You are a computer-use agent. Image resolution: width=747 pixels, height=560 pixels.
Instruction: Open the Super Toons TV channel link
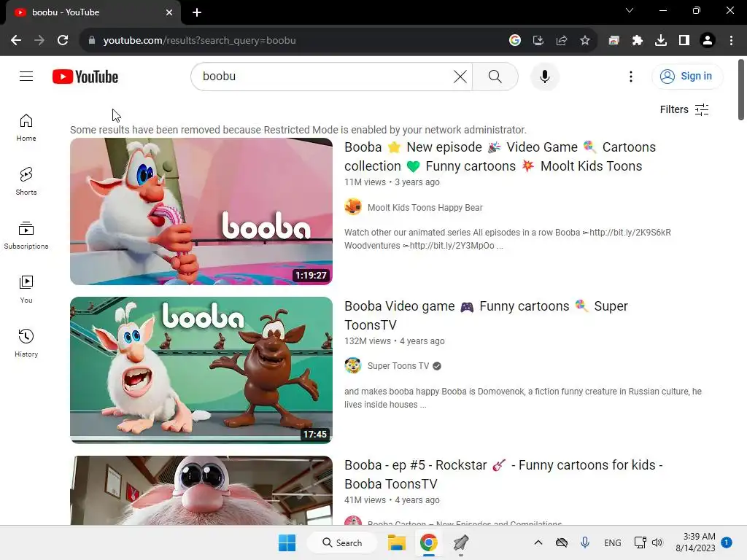398,366
